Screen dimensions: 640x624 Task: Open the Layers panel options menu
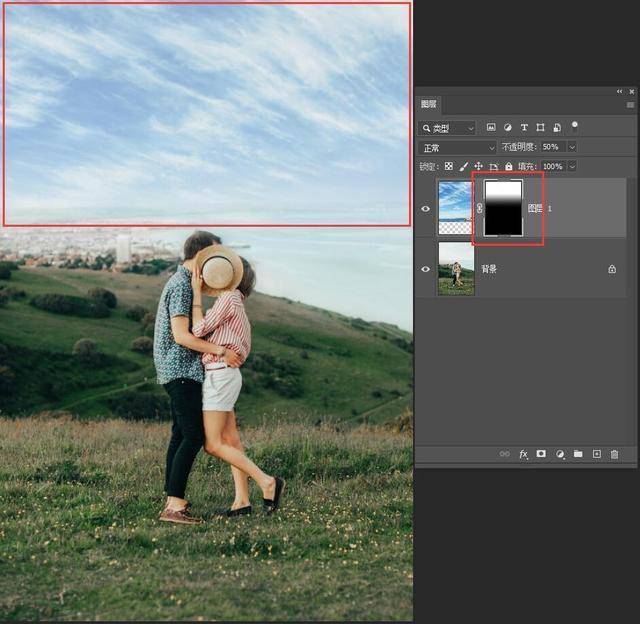630,104
